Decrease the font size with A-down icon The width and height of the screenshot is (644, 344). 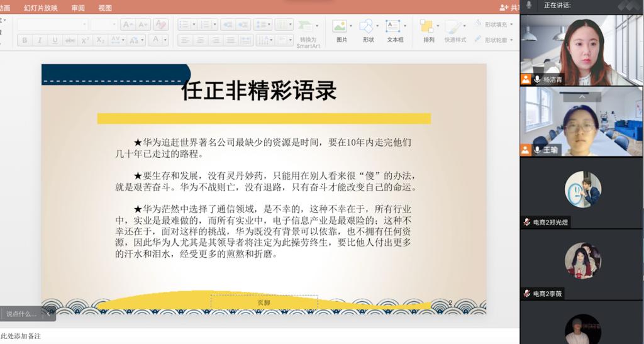143,25
